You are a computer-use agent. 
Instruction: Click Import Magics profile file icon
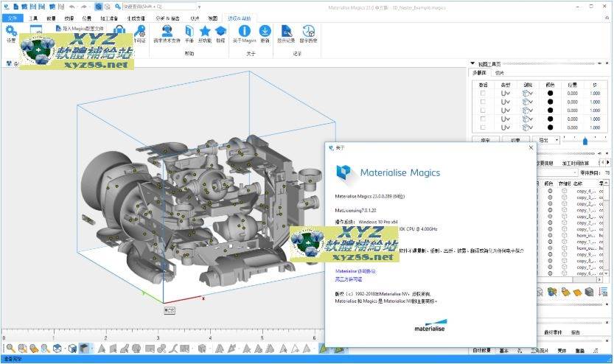[58, 29]
